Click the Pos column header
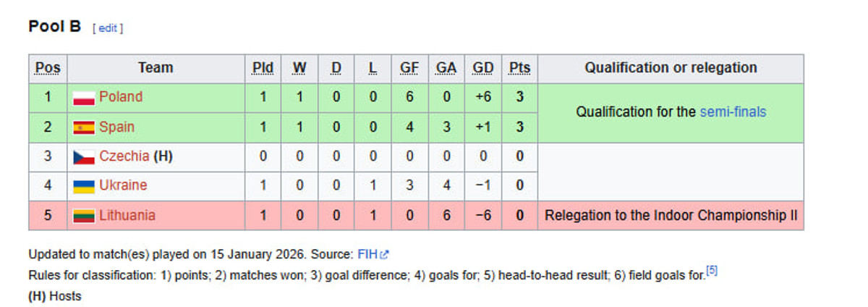Image resolution: width=868 pixels, height=307 pixels. [x=48, y=68]
